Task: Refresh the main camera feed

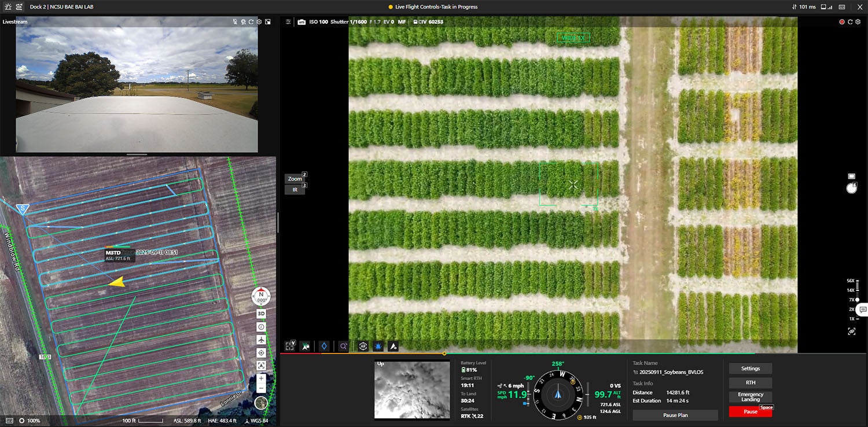Action: pyautogui.click(x=850, y=22)
